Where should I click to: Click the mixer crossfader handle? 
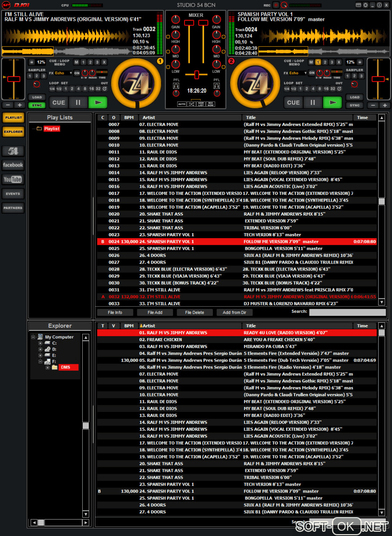click(x=196, y=74)
